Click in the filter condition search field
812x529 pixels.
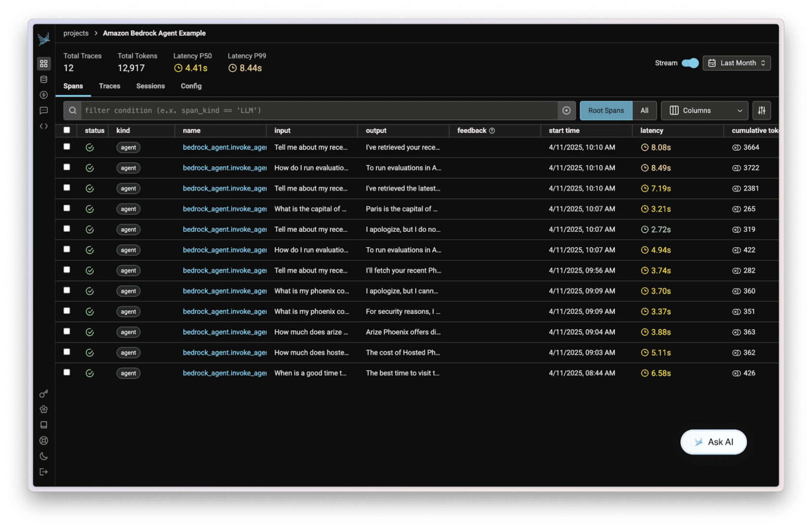point(288,110)
